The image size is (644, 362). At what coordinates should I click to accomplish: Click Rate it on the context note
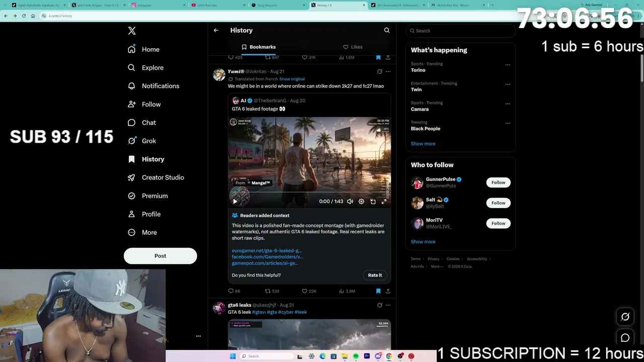[x=375, y=275]
